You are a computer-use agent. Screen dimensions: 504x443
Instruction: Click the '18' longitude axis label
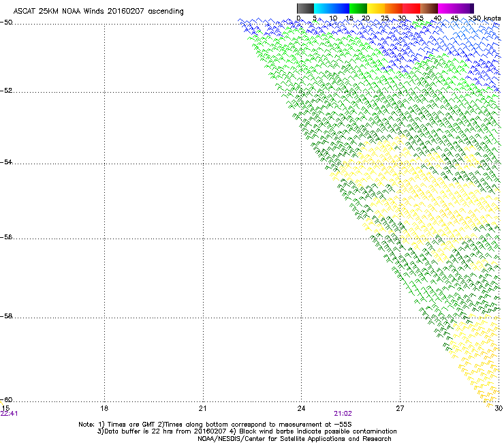coord(104,408)
